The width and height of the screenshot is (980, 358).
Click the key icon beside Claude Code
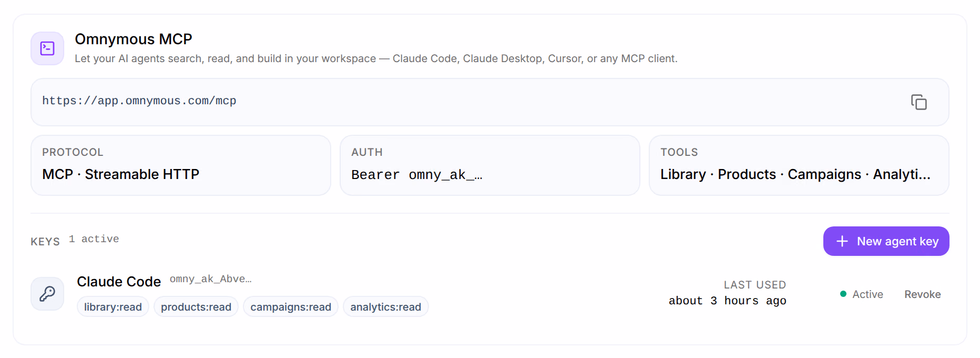coord(47,294)
